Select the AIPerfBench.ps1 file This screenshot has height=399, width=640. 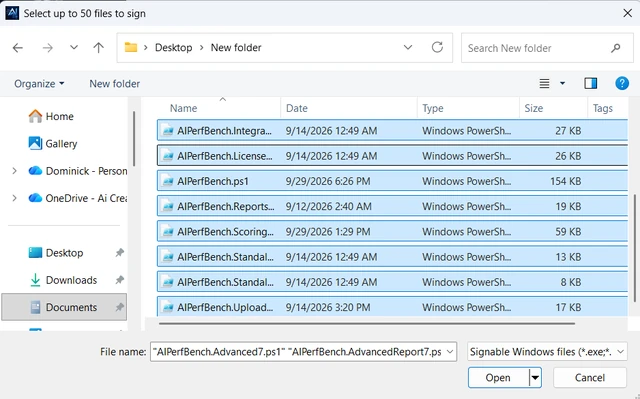coord(392,181)
